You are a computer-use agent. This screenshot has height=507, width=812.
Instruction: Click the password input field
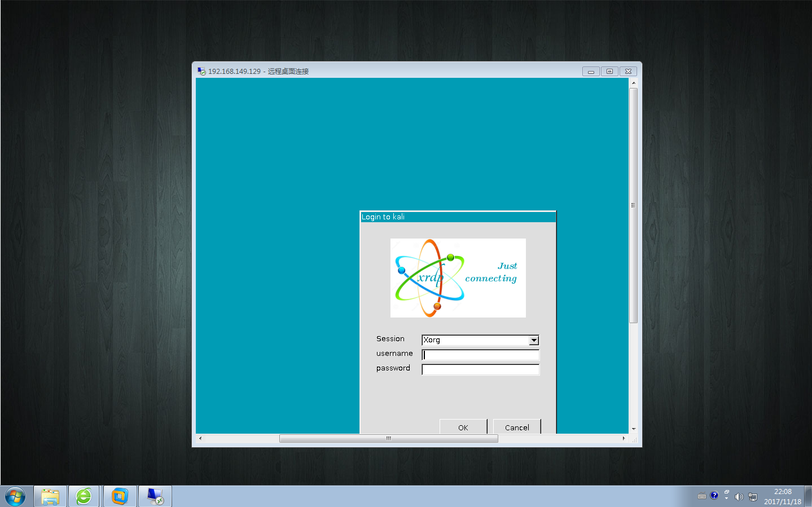coord(480,369)
